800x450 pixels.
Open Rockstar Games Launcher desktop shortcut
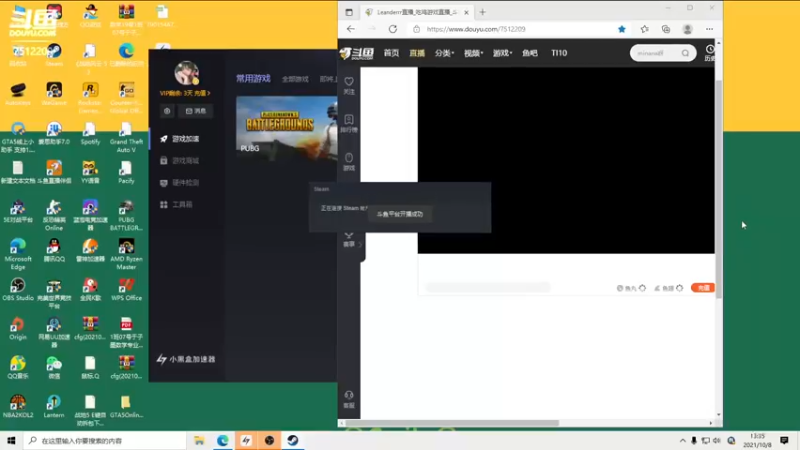[x=90, y=97]
